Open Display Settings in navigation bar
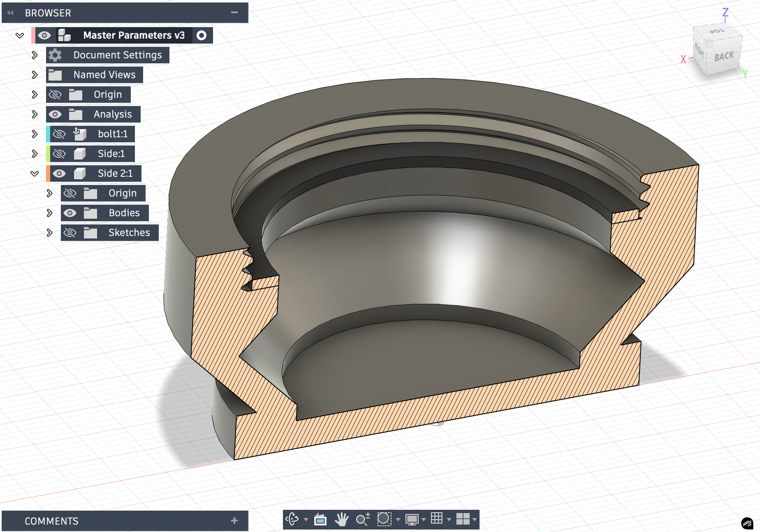Screen dimensions: 760x532 coord(412,519)
